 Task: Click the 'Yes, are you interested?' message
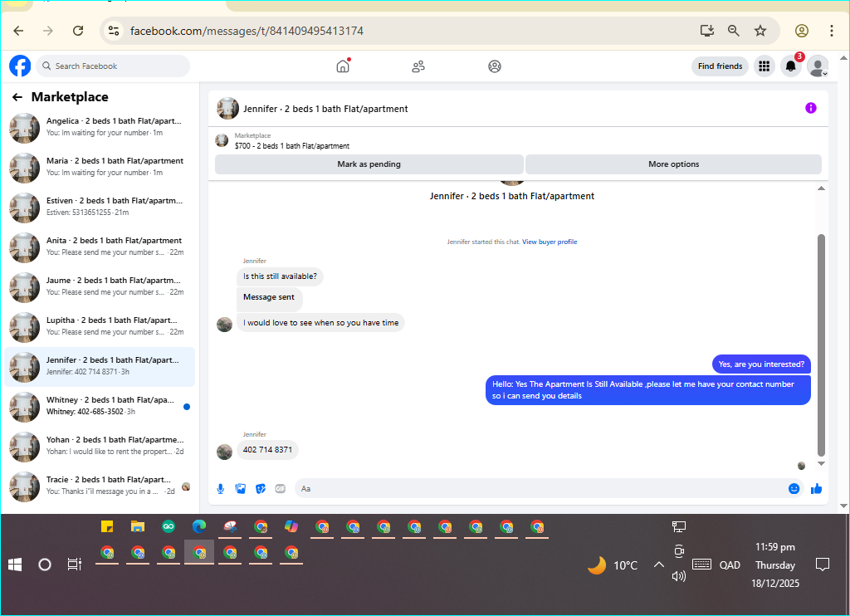[x=761, y=364]
